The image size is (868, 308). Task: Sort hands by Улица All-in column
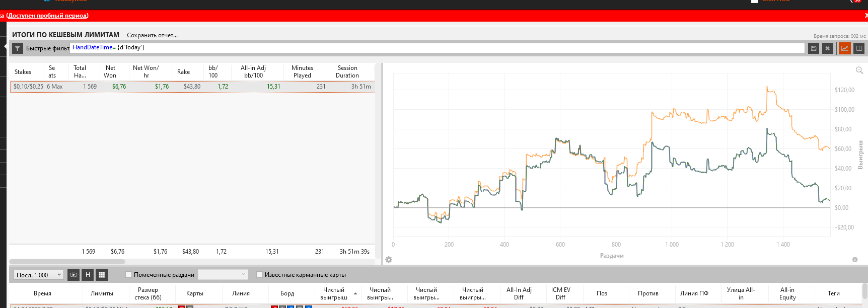(741, 293)
